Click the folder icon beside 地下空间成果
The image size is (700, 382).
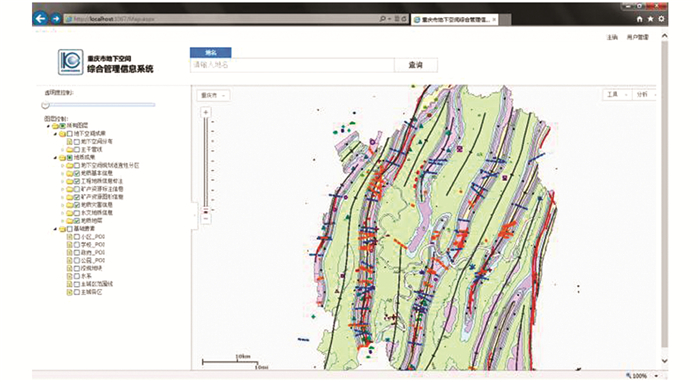point(62,133)
